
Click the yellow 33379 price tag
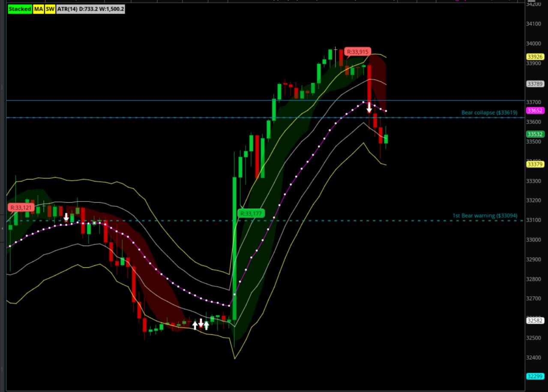coord(535,164)
